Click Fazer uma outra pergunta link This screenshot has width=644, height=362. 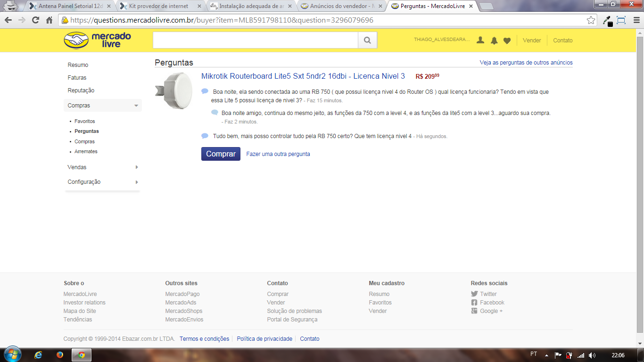278,154
